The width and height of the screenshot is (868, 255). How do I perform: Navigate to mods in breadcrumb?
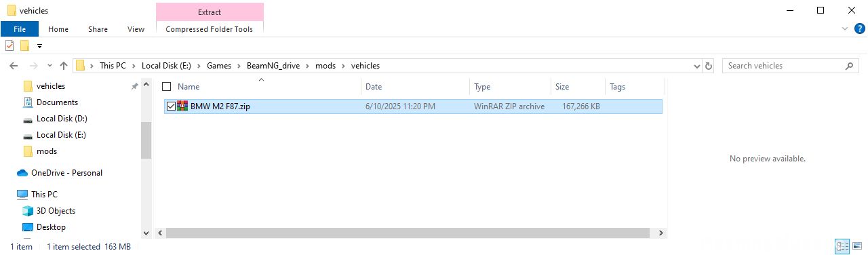pos(325,66)
